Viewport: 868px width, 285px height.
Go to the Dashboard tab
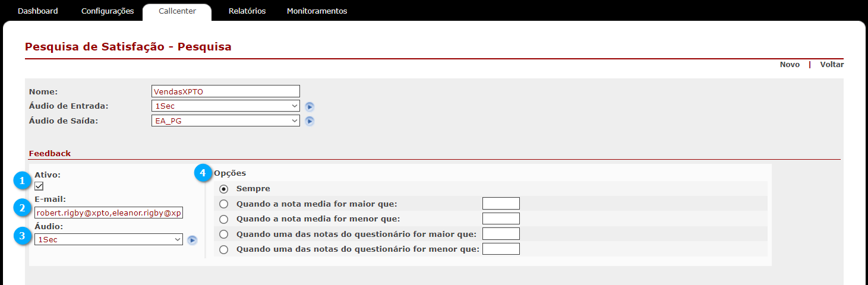coord(38,11)
